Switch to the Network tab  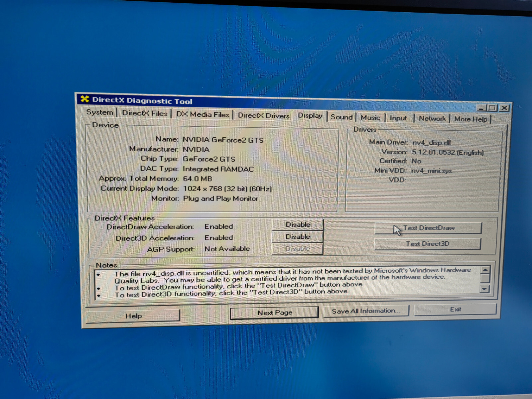point(432,119)
